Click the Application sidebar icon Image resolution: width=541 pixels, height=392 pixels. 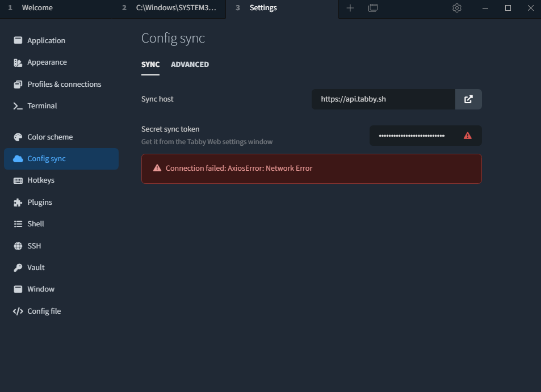(18, 40)
